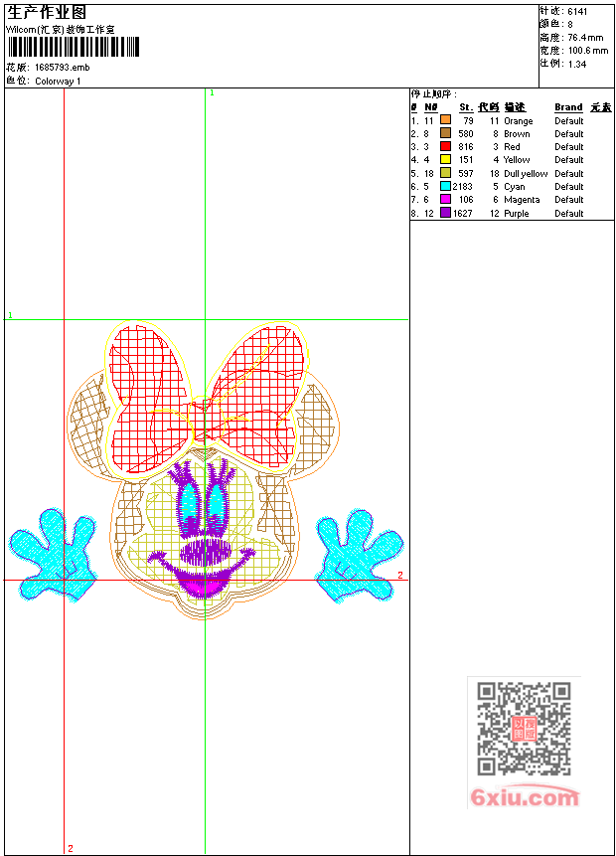Select stitch count 2183 in Cyan row

pyautogui.click(x=463, y=187)
